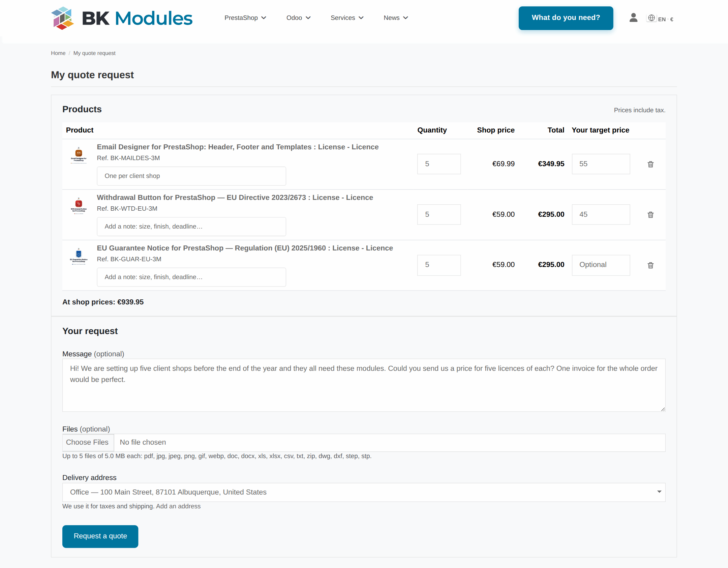
Task: Click the Add an address link
Action: pos(178,506)
